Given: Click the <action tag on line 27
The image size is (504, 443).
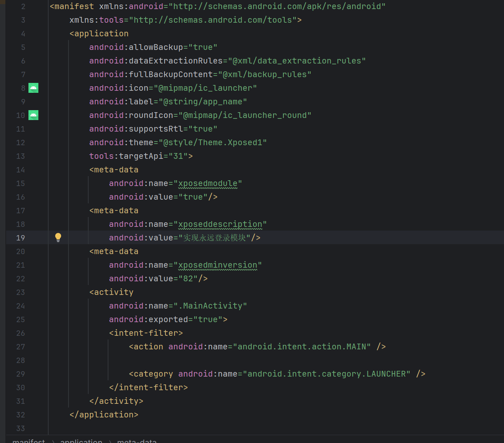Looking at the screenshot, I should click(146, 347).
